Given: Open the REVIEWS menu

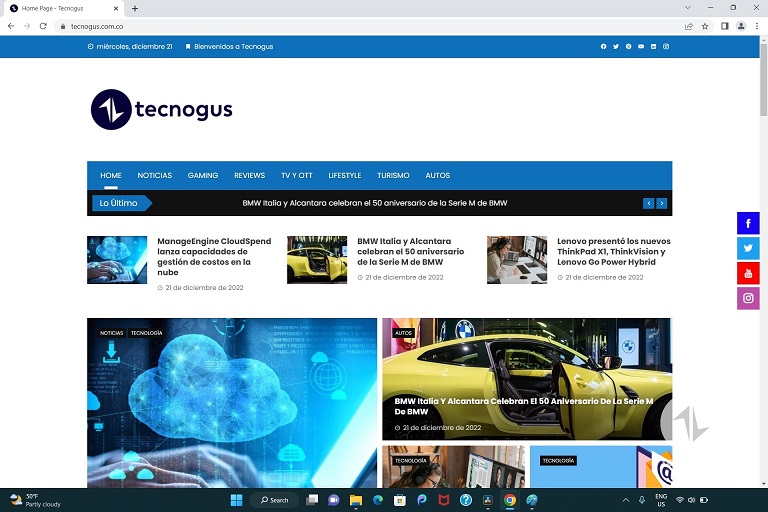Looking at the screenshot, I should [249, 175].
